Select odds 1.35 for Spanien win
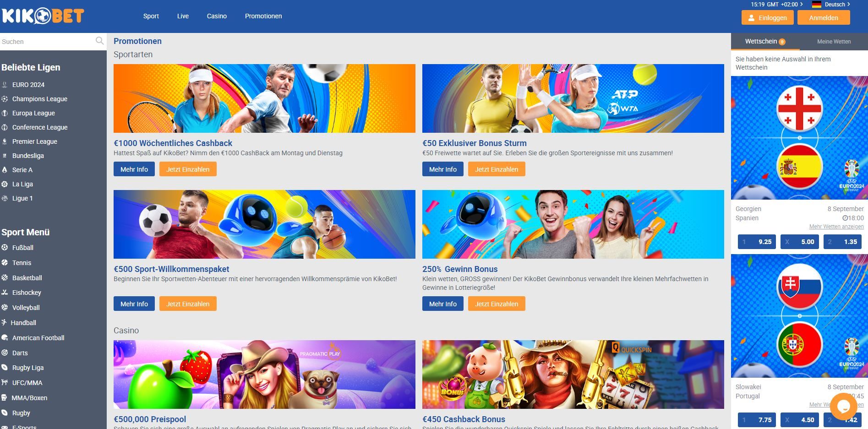The height and width of the screenshot is (429, 868). click(842, 242)
